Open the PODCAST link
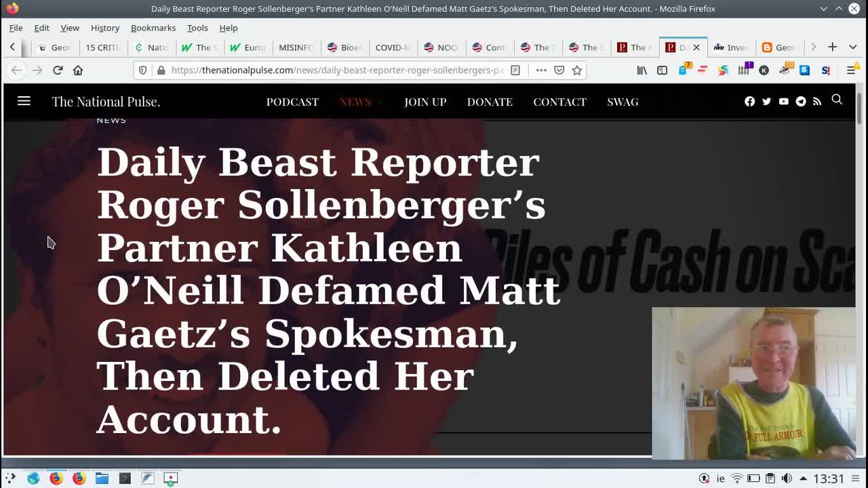 (292, 102)
